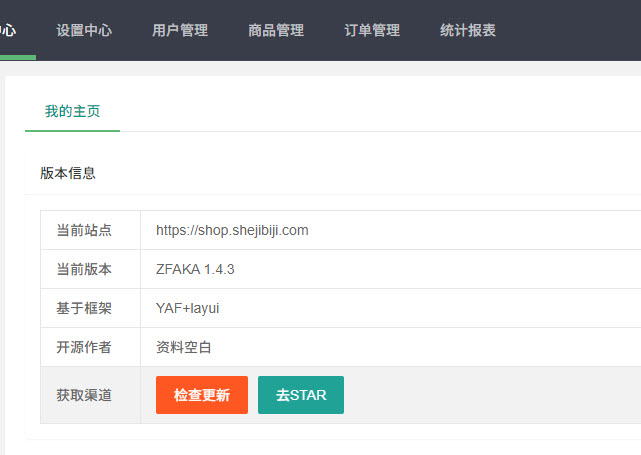Click the YAF+layui framework value

pos(187,308)
